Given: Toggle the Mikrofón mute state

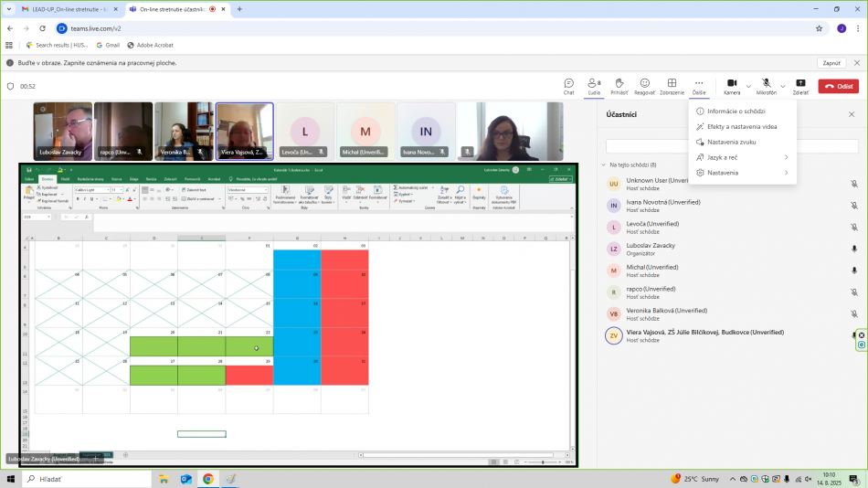Looking at the screenshot, I should 766,84.
